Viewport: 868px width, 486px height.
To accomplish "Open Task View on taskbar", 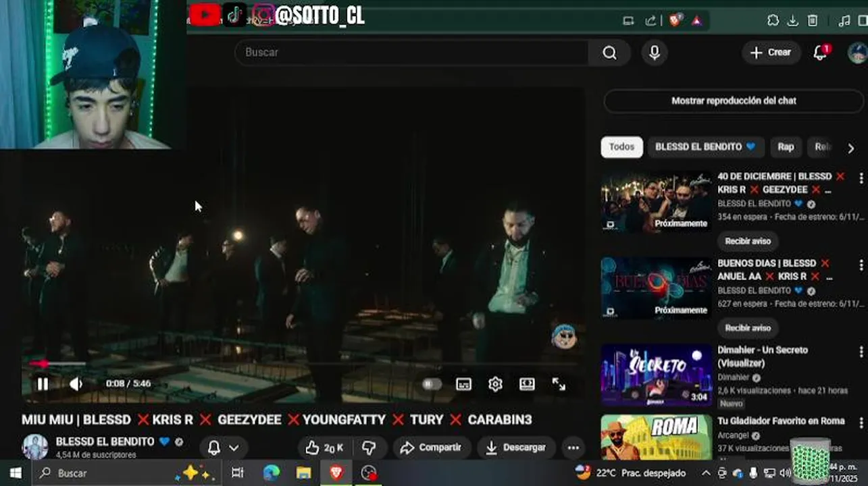I will 238,473.
